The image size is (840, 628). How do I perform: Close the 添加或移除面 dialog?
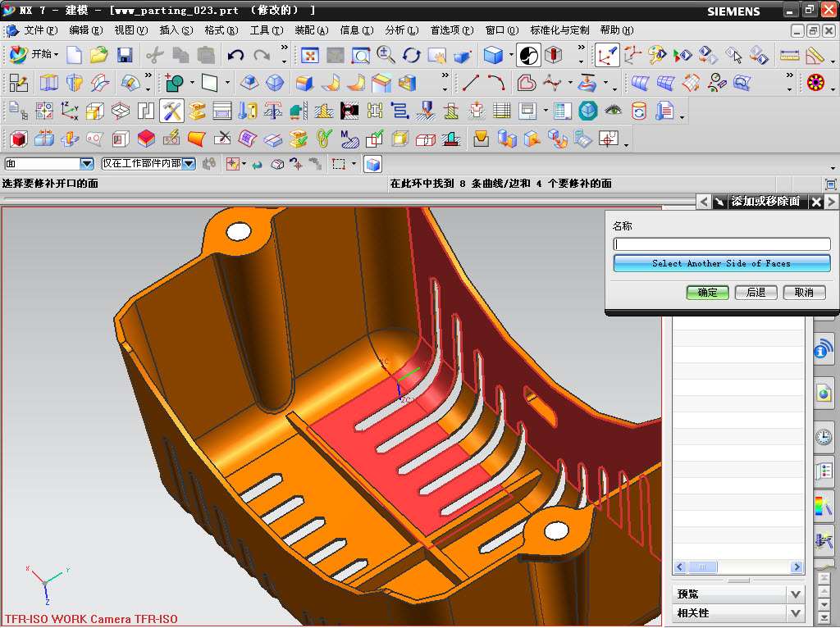point(815,202)
